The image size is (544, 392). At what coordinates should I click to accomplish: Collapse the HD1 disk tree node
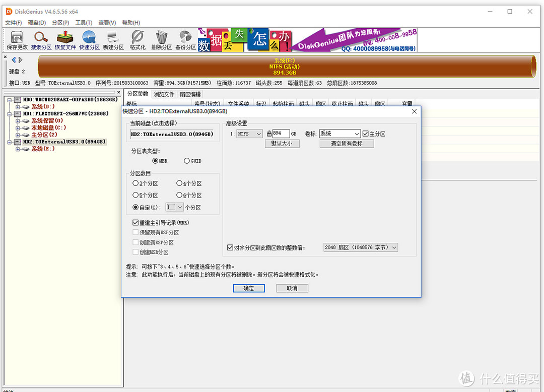coord(10,114)
